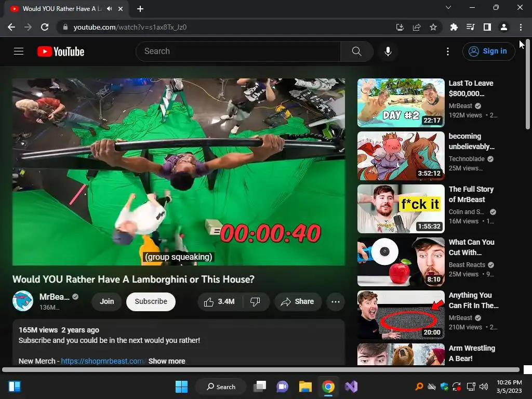Open 'Arm Wrestling A Bear!' video title
532x399 pixels.
pyautogui.click(x=472, y=353)
